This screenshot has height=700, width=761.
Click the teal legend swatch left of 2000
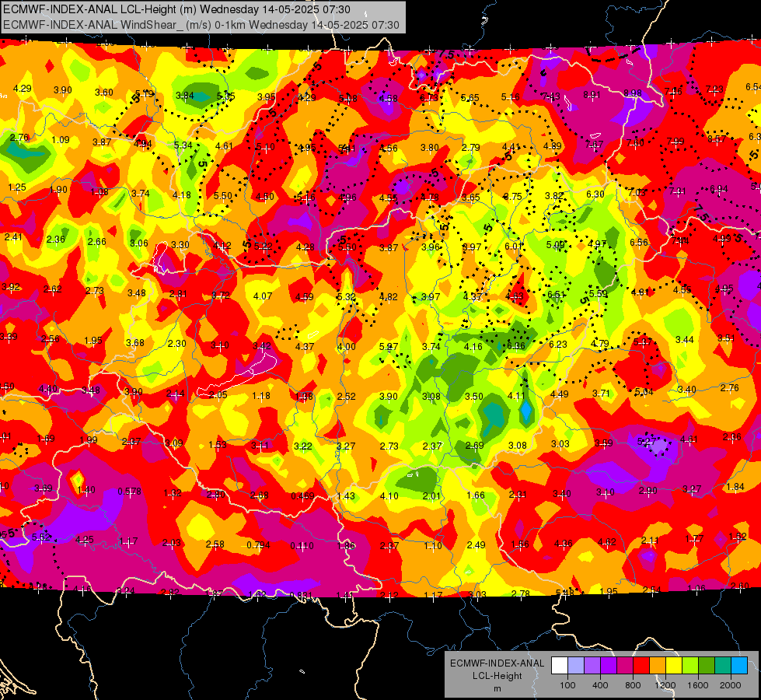(723, 666)
